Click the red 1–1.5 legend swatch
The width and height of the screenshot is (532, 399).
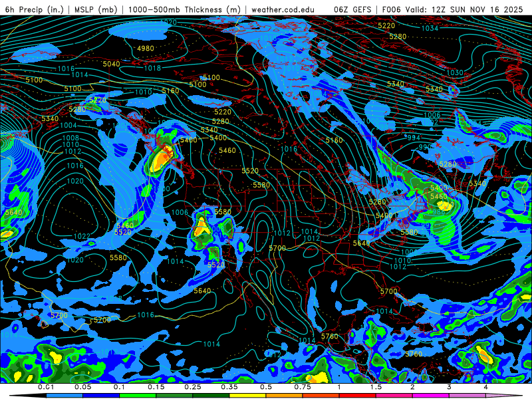(x=358, y=396)
